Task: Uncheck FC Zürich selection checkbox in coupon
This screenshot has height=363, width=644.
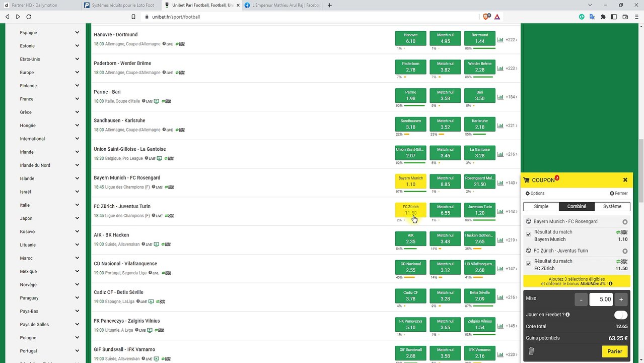Action: coord(528,264)
